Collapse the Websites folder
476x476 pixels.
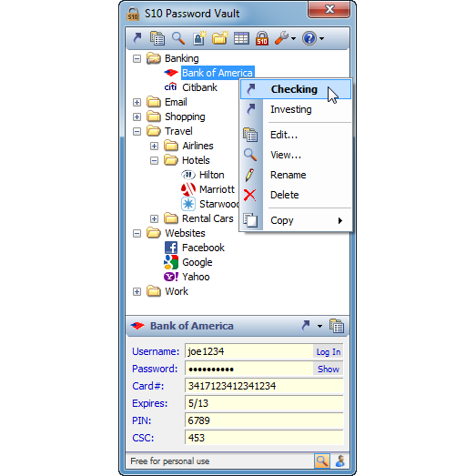pyautogui.click(x=137, y=233)
